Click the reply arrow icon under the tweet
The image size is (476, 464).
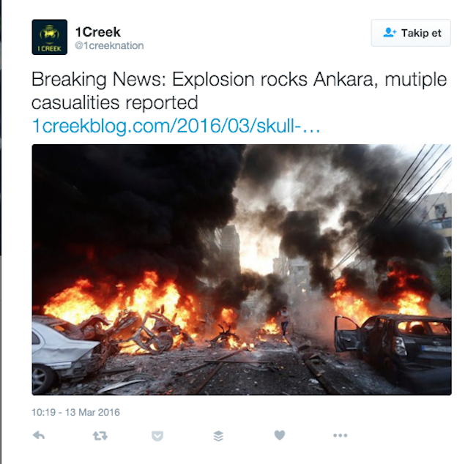click(39, 435)
